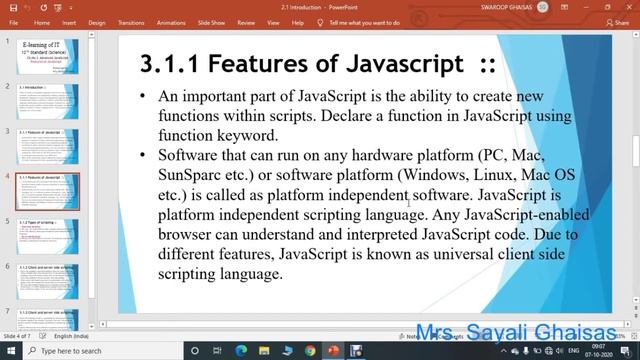Select slide 1 thumbnail E-learning of IT

[47, 56]
